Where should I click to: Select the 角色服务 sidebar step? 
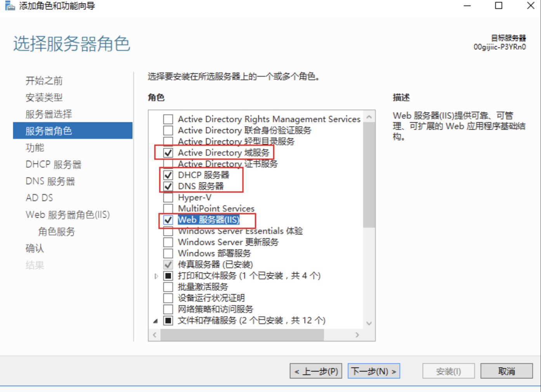coord(56,232)
